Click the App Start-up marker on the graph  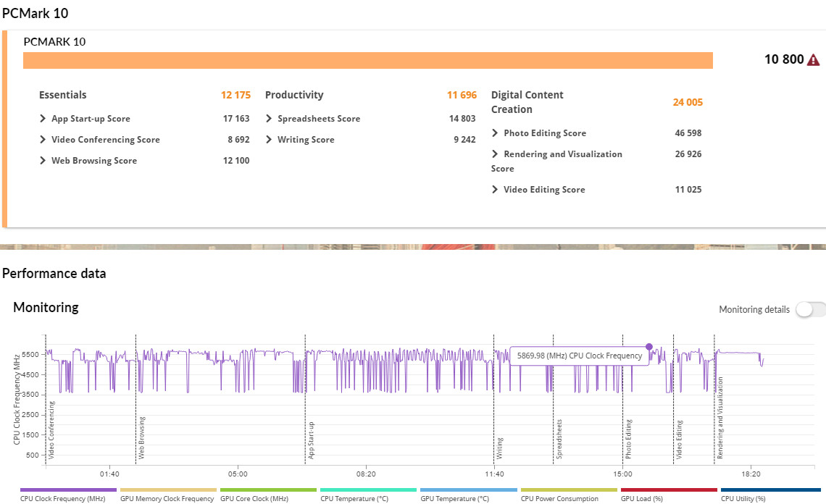pos(311,440)
